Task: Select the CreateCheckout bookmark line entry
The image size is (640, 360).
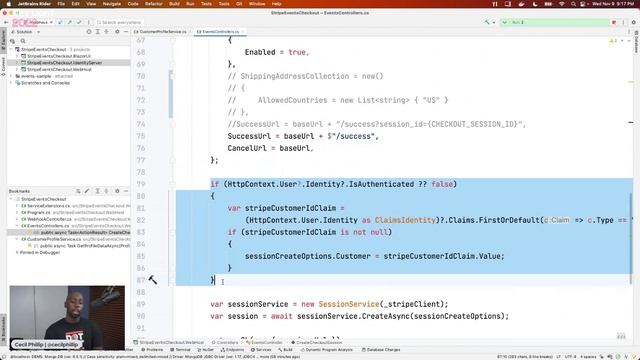Action: click(68, 232)
